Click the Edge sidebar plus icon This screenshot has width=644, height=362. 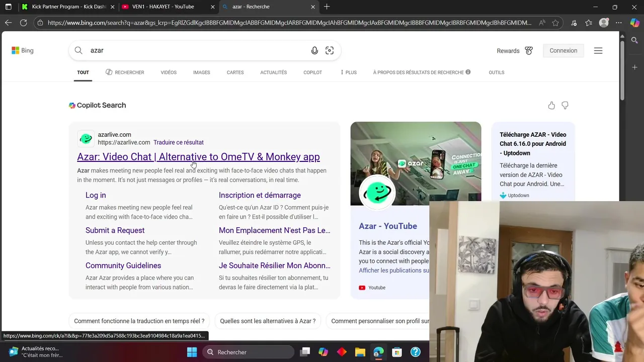634,67
